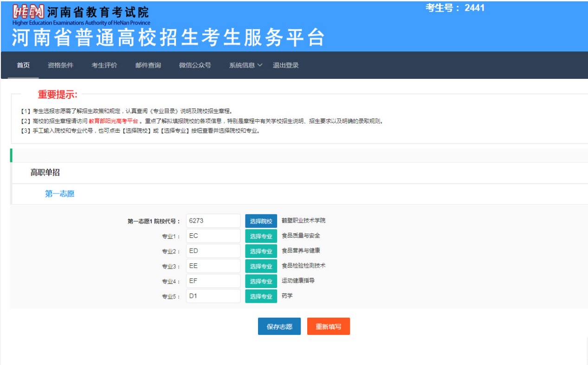The height and width of the screenshot is (365, 588).
Task: Open 邮件查询 in navigation bar
Action: 148,65
